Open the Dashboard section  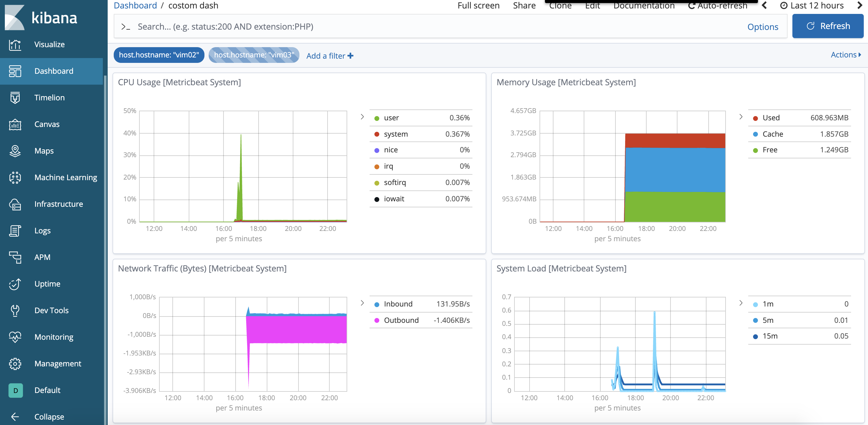[54, 70]
